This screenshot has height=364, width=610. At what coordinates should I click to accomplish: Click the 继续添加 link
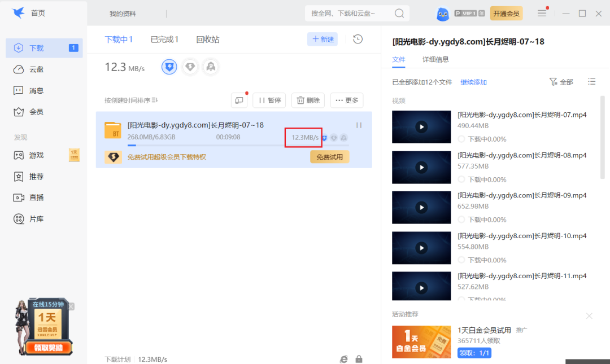[x=473, y=82]
